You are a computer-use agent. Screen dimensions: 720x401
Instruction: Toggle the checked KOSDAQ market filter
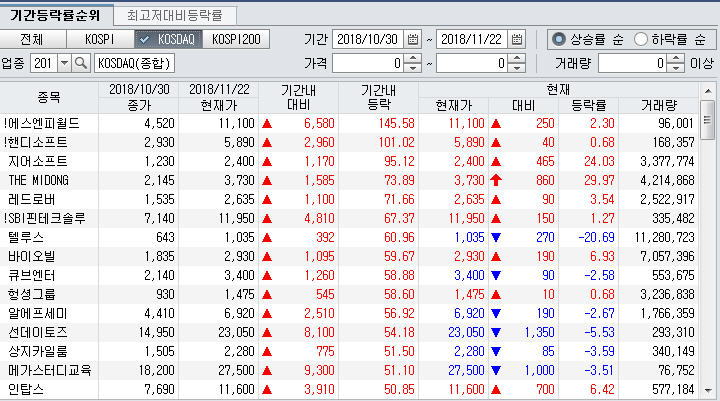(168, 39)
